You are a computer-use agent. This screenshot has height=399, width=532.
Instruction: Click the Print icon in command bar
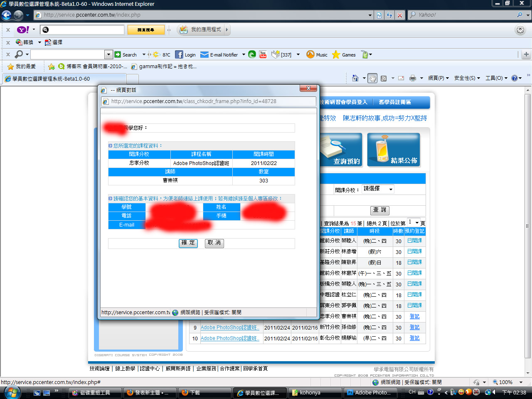[x=413, y=78]
